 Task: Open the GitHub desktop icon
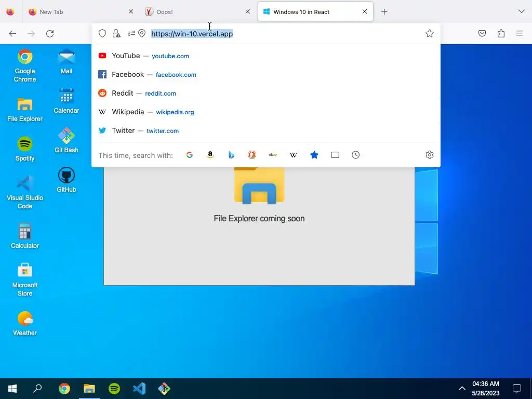click(x=66, y=180)
